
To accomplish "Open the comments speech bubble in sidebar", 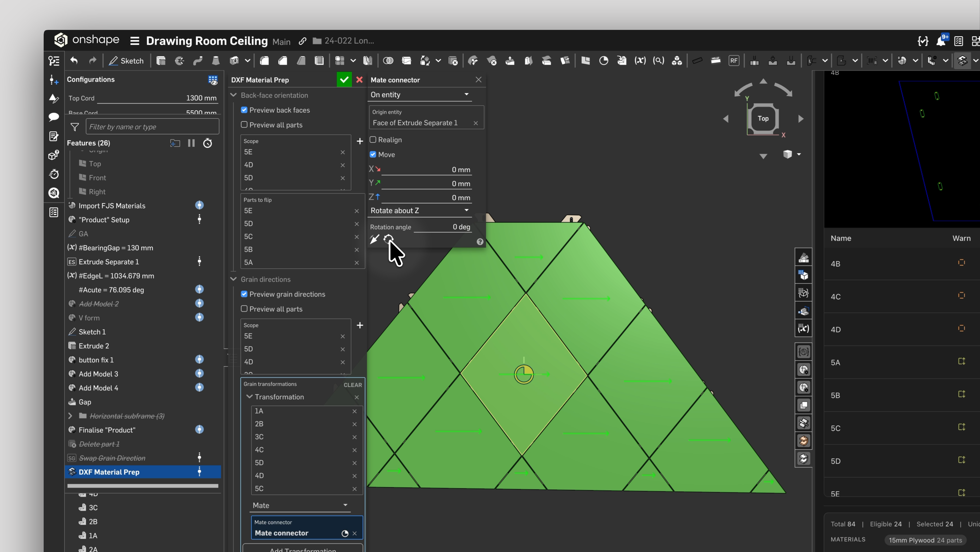I will coord(54,117).
